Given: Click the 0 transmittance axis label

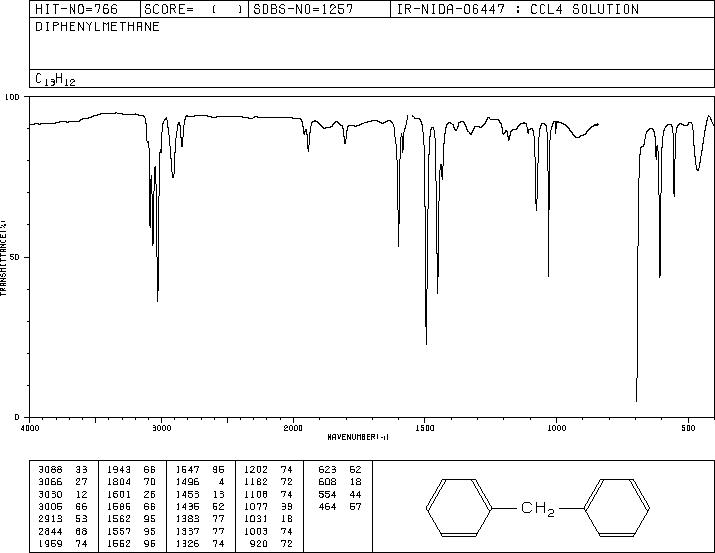Looking at the screenshot, I should [x=17, y=417].
